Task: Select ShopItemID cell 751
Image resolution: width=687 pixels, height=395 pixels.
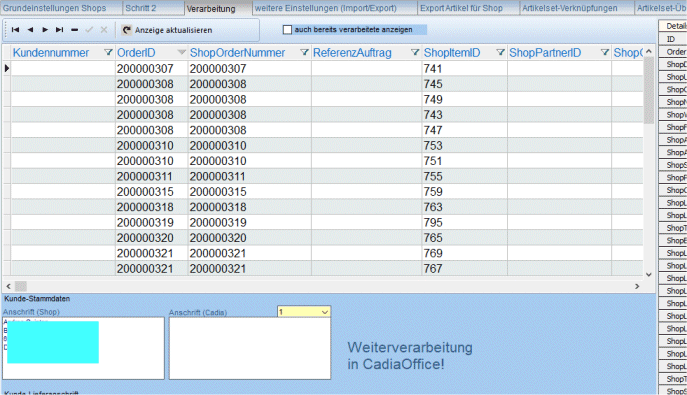Action: click(x=464, y=161)
